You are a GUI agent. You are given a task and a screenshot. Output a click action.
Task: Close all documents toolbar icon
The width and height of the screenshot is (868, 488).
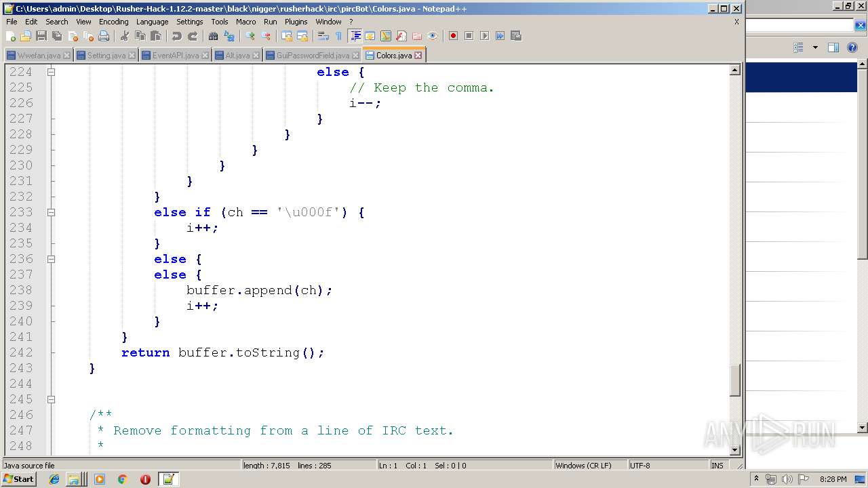(x=88, y=36)
